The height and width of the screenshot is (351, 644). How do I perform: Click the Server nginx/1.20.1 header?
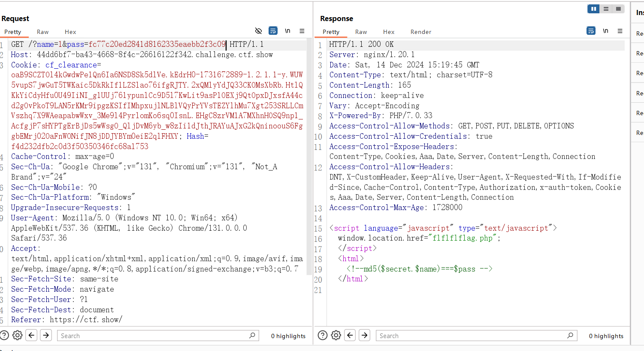tap(372, 55)
